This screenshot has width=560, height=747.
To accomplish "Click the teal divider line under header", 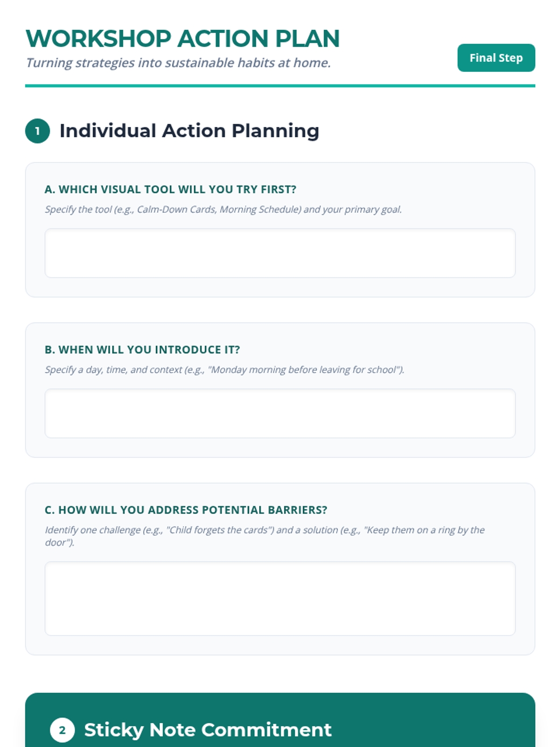I will click(280, 86).
